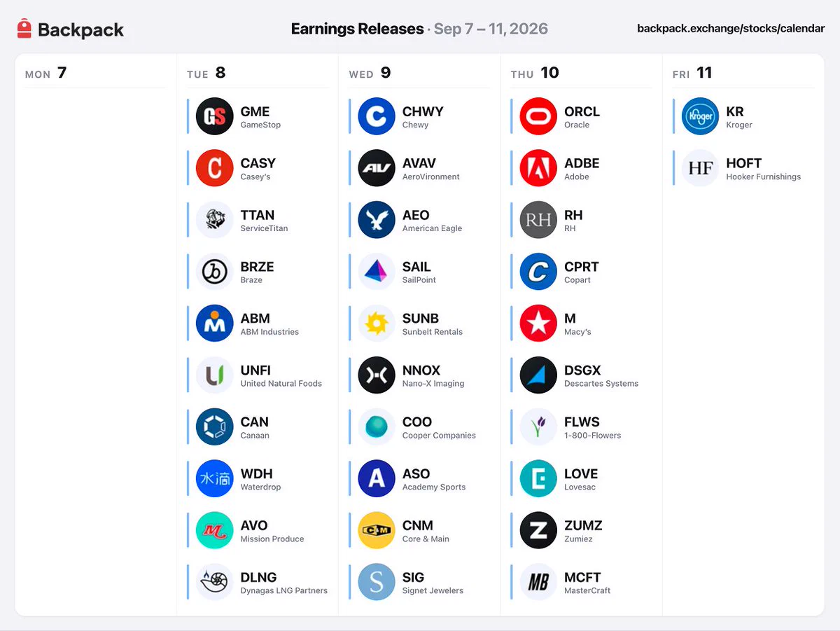Click the Sep 7 – 11, 2026 date range
This screenshot has width=840, height=631.
pyautogui.click(x=491, y=29)
